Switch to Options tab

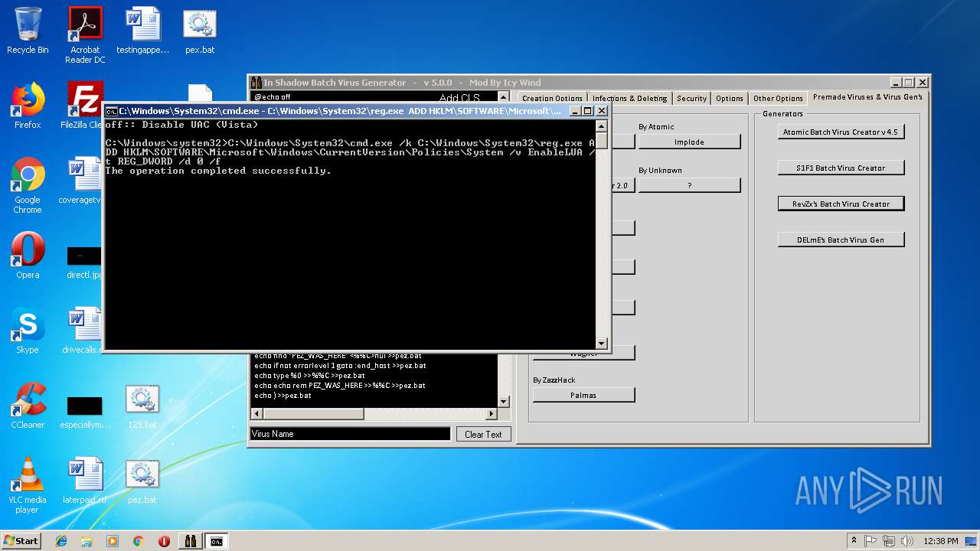tap(730, 98)
